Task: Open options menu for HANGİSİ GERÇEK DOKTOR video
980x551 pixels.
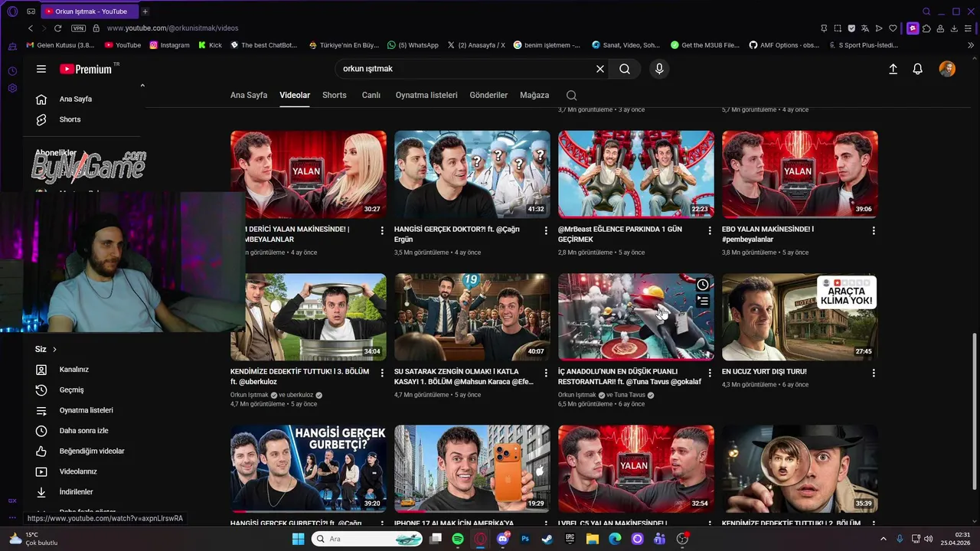Action: [x=546, y=230]
